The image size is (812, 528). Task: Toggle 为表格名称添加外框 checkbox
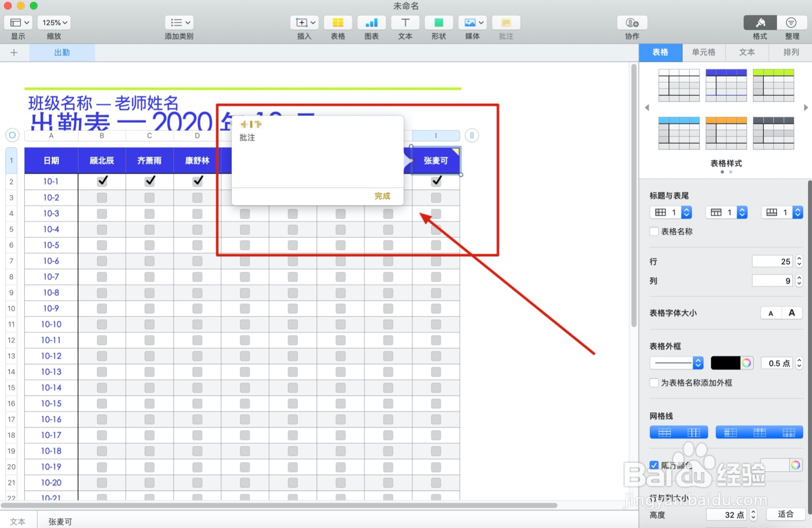click(654, 383)
